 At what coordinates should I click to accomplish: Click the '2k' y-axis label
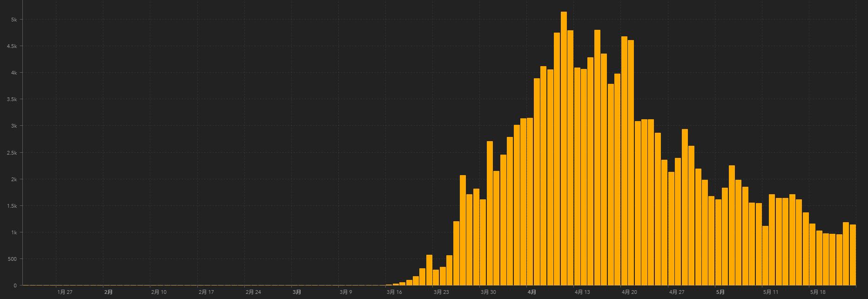[x=13, y=179]
